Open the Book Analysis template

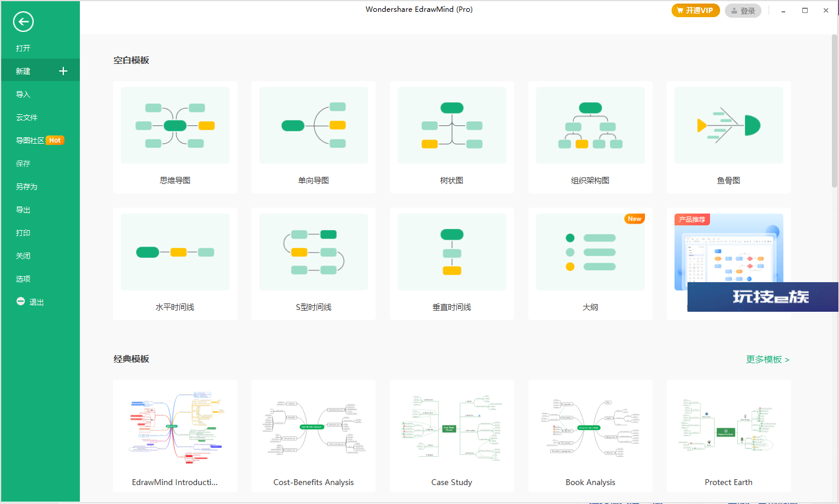pos(590,436)
